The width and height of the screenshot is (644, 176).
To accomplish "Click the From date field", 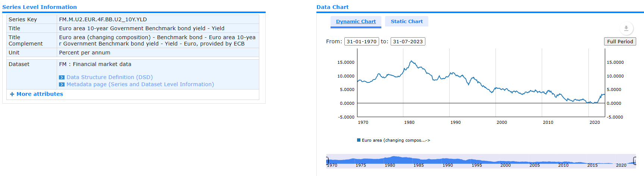I will tap(361, 41).
